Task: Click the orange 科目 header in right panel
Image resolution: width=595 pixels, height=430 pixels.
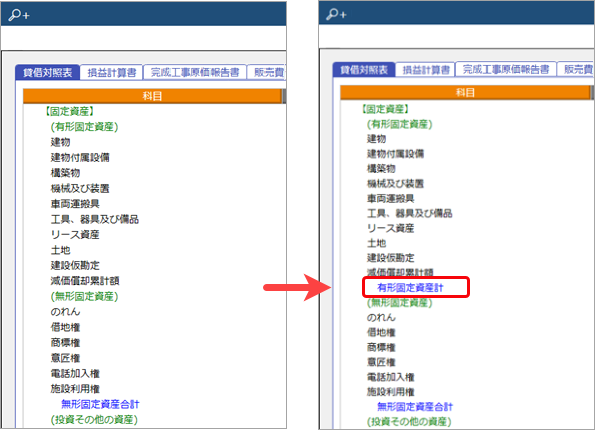Action: tap(465, 93)
